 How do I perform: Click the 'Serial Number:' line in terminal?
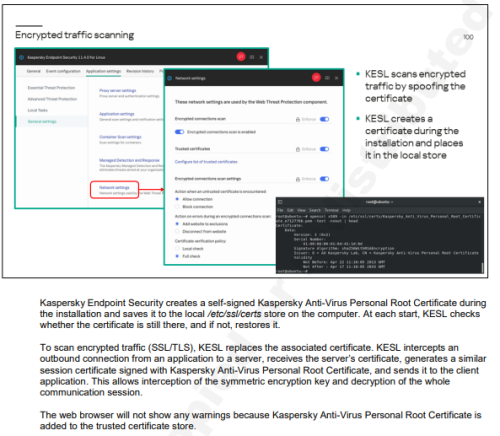pos(309,239)
